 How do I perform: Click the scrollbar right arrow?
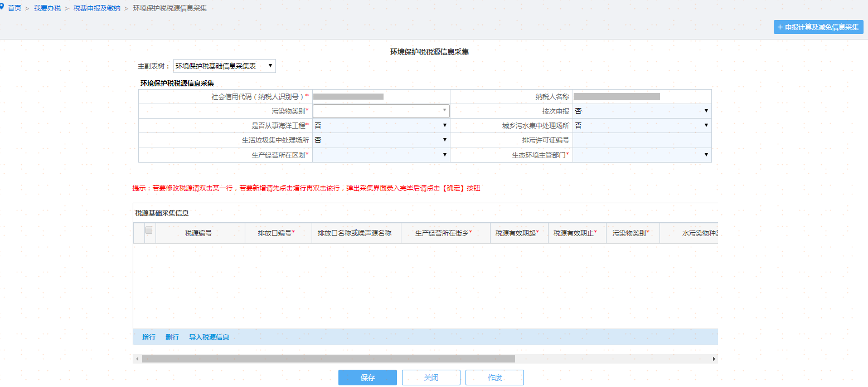coord(714,359)
